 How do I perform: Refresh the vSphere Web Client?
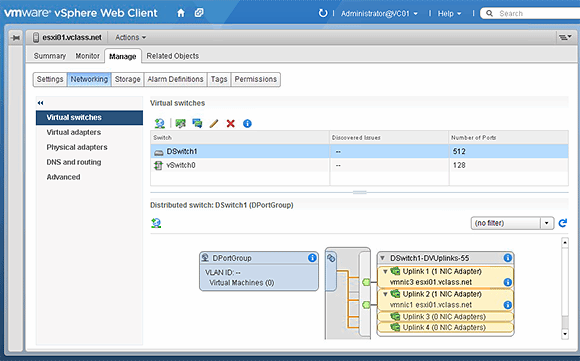click(323, 13)
